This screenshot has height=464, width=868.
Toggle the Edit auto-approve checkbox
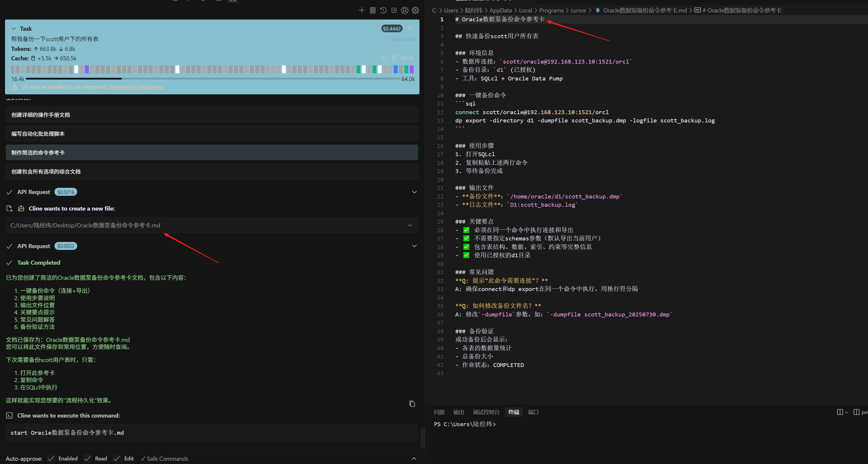point(117,459)
